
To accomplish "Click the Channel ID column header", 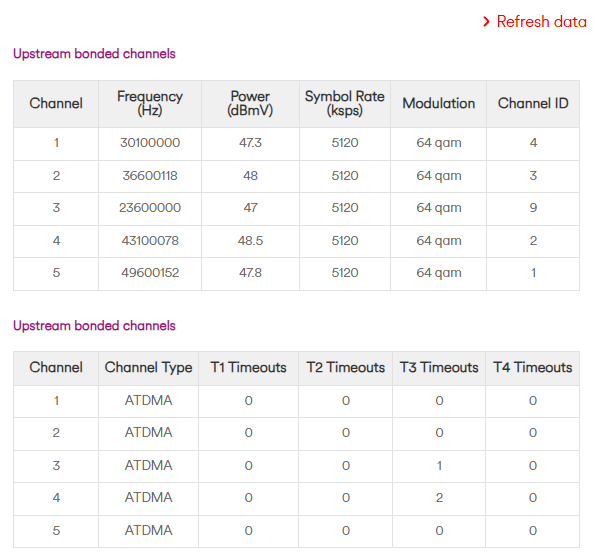I will click(x=533, y=103).
